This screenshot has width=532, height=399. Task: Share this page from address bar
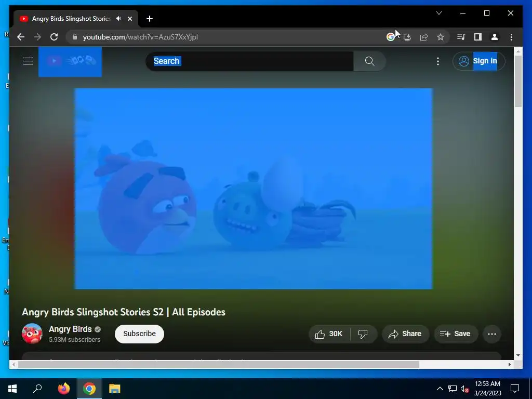coord(424,37)
